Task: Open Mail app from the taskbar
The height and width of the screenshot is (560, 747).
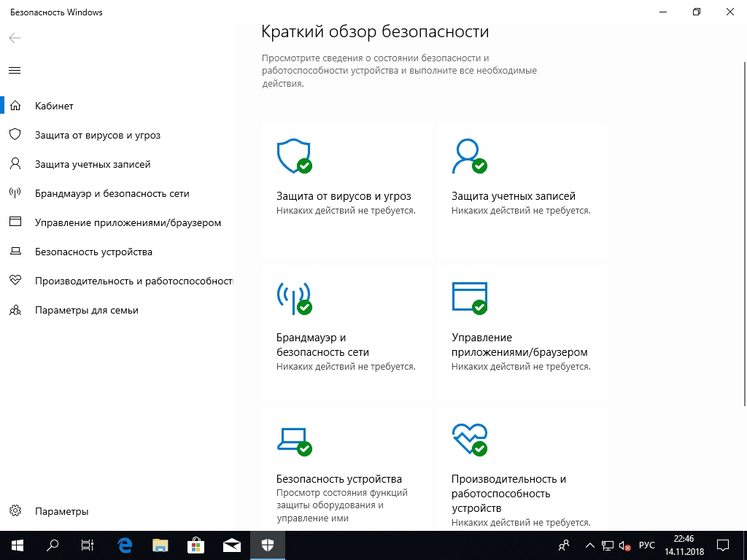Action: pyautogui.click(x=231, y=545)
